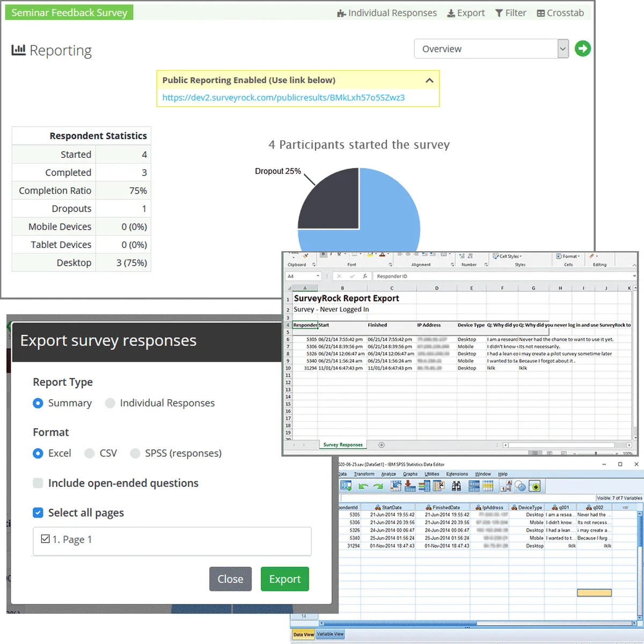Click the SPSS redo arrow icon
The height and width of the screenshot is (644, 644).
(378, 486)
